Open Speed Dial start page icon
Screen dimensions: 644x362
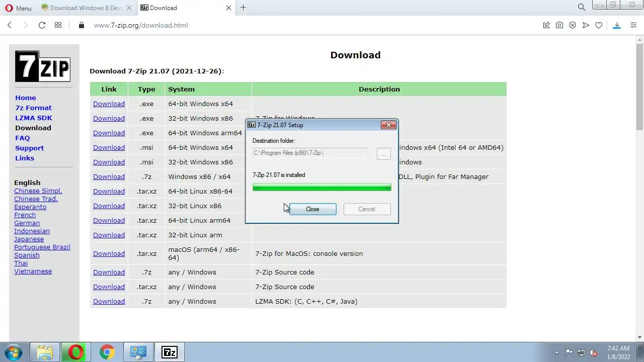coord(58,25)
